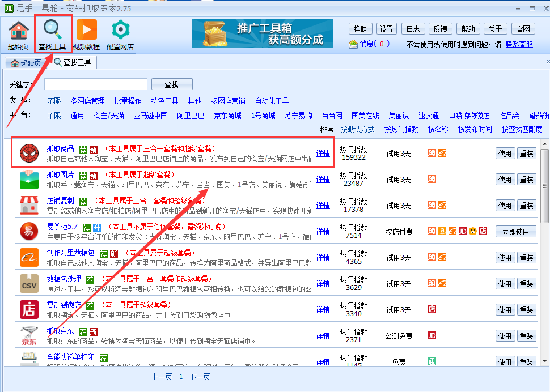Sort tools by 按发布时间
This screenshot has width=550, height=392.
click(475, 130)
